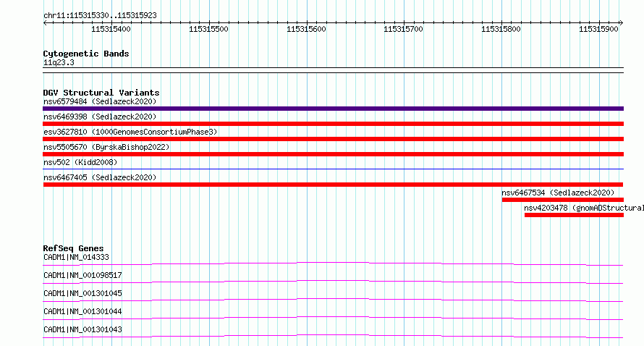The image size is (644, 346).
Task: Click ruler position 115315400
Action: (111, 29)
